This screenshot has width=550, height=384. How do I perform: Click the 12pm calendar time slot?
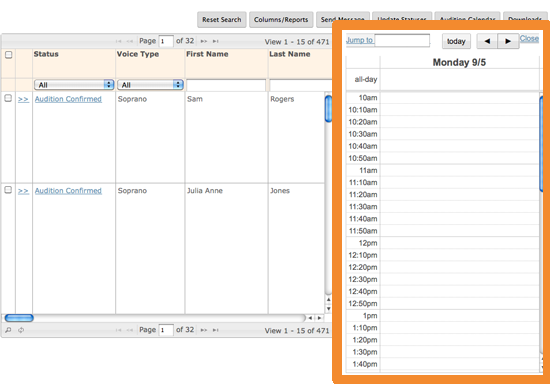click(460, 243)
